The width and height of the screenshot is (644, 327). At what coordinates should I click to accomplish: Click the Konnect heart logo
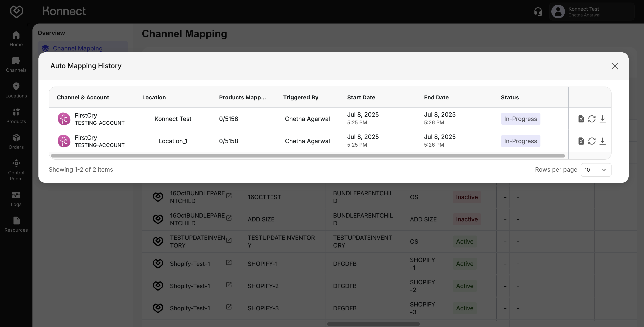(16, 11)
